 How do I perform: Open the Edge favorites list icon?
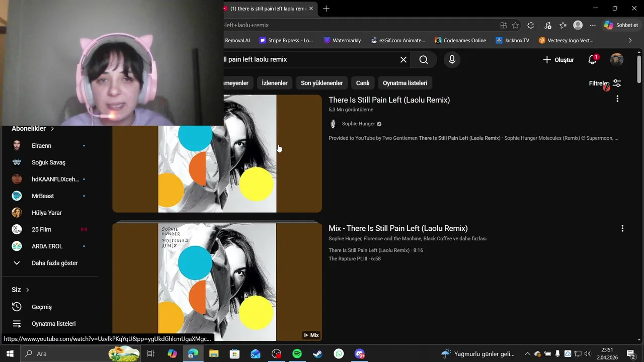563,25
